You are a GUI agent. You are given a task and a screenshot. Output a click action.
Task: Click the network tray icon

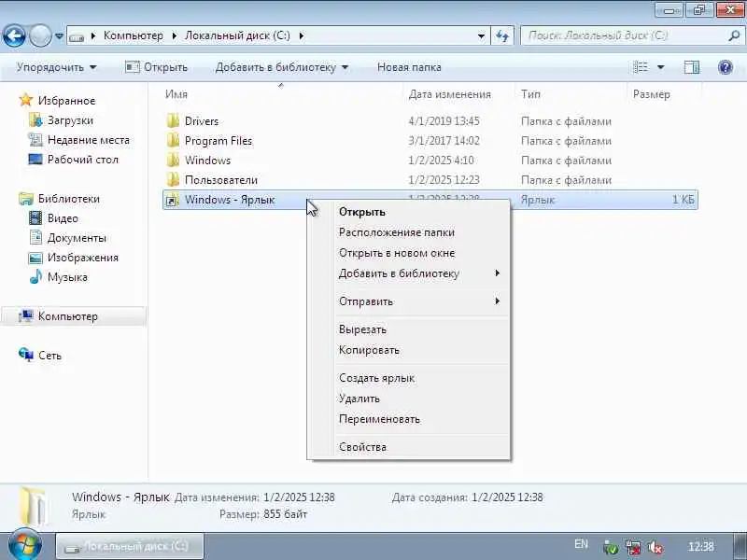click(634, 548)
